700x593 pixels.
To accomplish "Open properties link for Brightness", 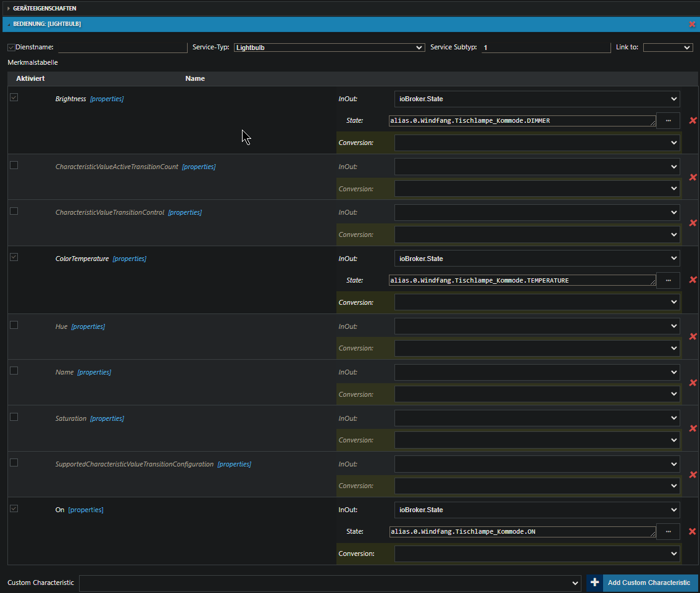I will 107,99.
